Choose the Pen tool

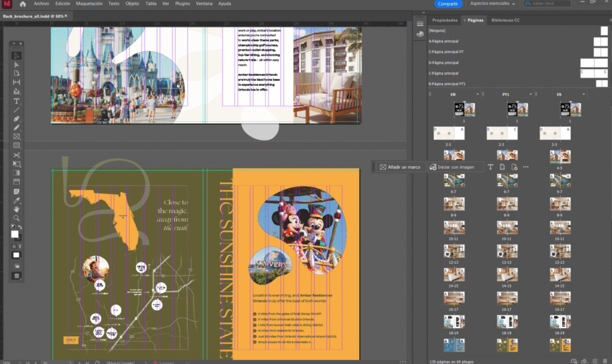click(x=17, y=118)
